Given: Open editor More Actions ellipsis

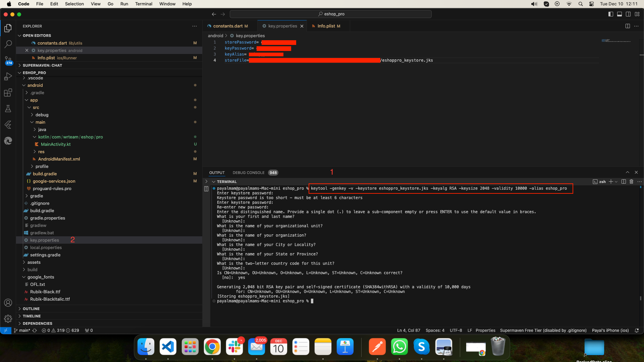Looking at the screenshot, I should click(x=636, y=26).
